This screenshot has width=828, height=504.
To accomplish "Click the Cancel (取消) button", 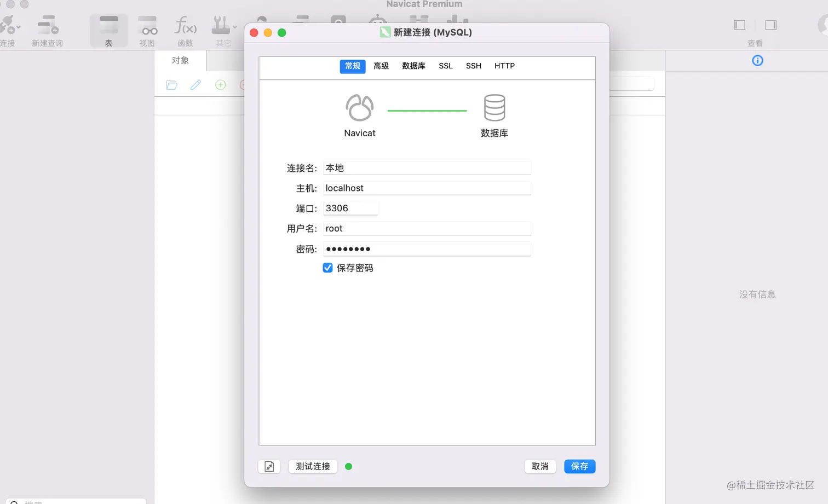I will [x=540, y=467].
